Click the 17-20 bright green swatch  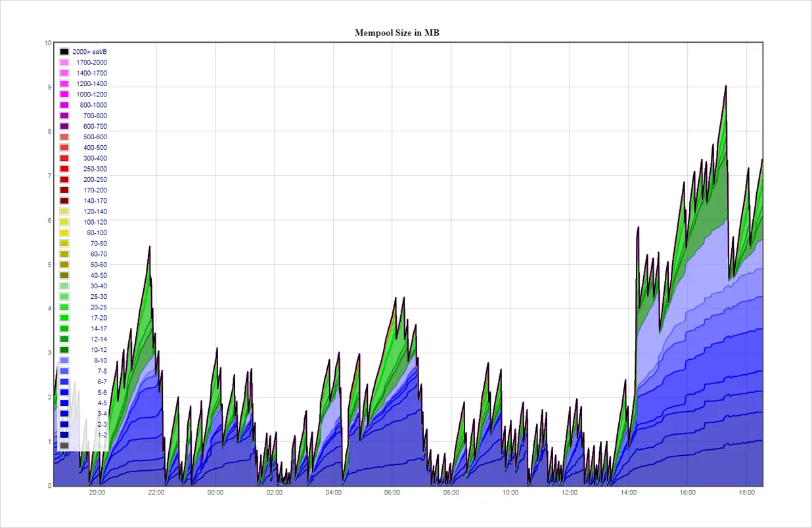(x=64, y=318)
